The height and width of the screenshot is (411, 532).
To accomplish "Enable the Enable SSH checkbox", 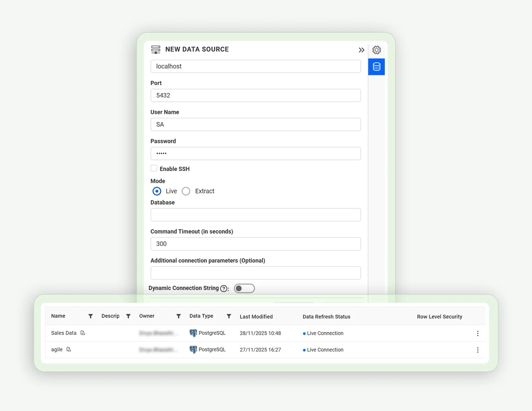I will pyautogui.click(x=154, y=168).
